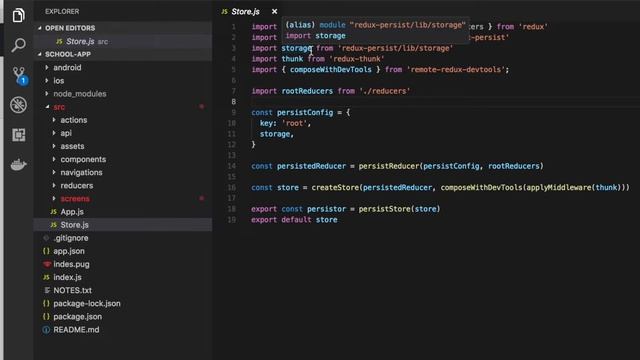The height and width of the screenshot is (360, 640).
Task: Click createStore call on line 16
Action: point(335,188)
